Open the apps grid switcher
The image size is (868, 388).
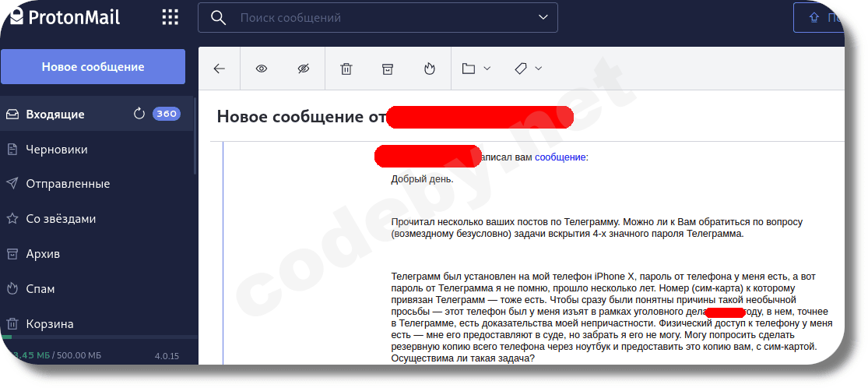(170, 17)
